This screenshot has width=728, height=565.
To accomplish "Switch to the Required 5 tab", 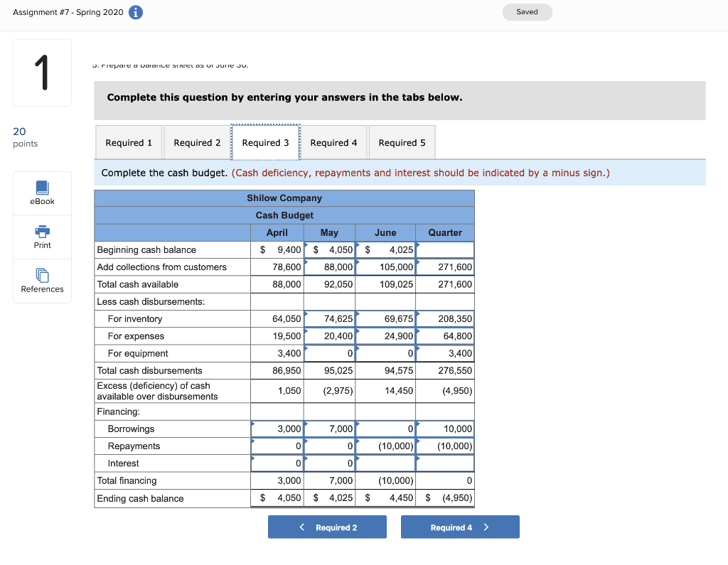I will [x=402, y=142].
